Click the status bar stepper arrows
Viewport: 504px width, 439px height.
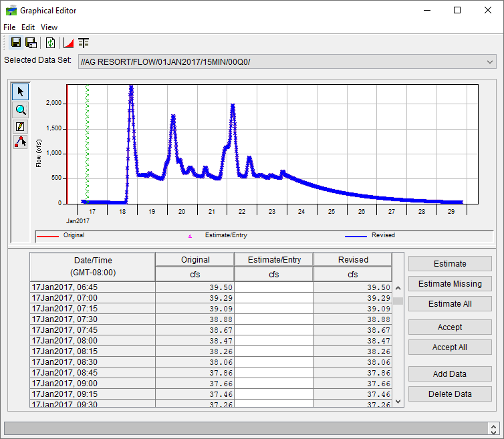493,429
